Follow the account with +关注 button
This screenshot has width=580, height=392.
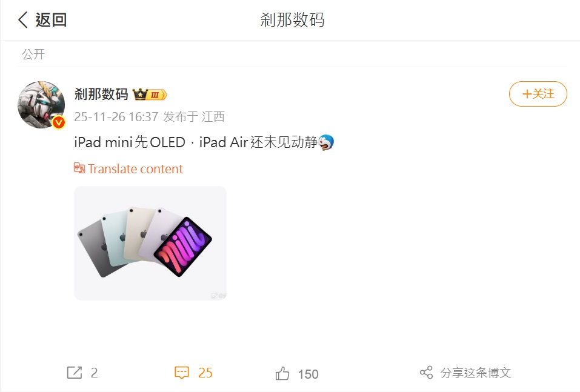[538, 94]
